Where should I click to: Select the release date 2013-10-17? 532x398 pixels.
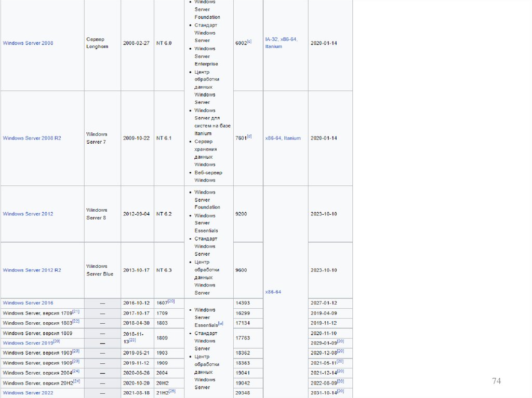pos(137,270)
